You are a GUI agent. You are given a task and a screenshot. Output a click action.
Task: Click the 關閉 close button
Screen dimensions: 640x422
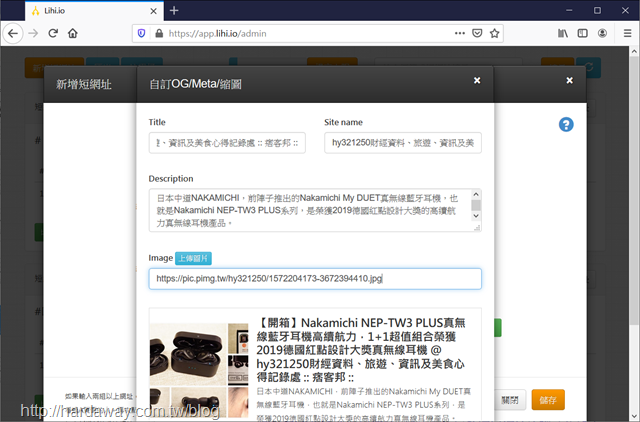coord(510,400)
